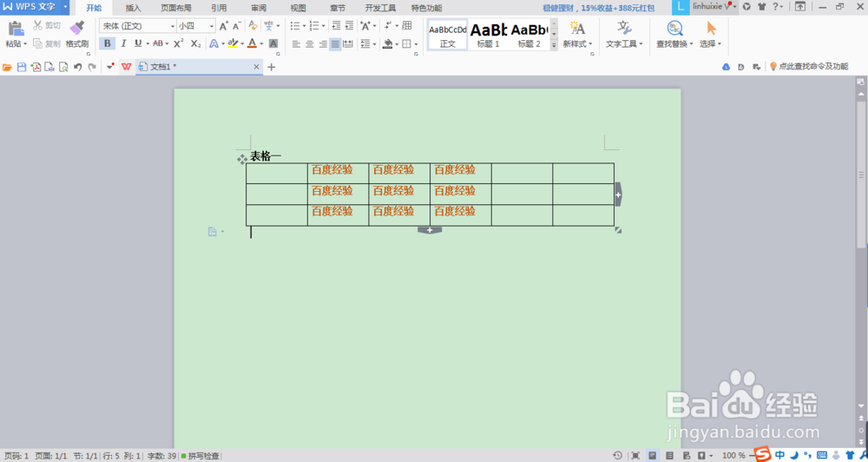Switch to the 审阅 tab
This screenshot has width=868, height=462.
(258, 8)
